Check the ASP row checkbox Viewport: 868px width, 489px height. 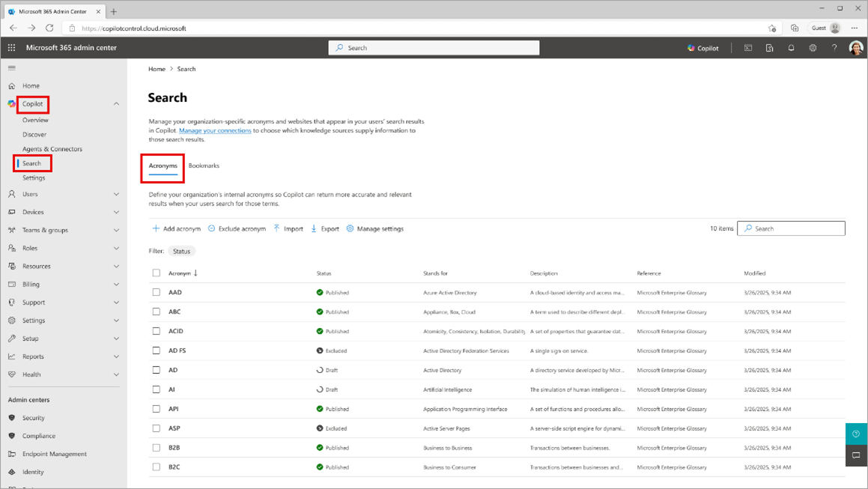pos(156,428)
